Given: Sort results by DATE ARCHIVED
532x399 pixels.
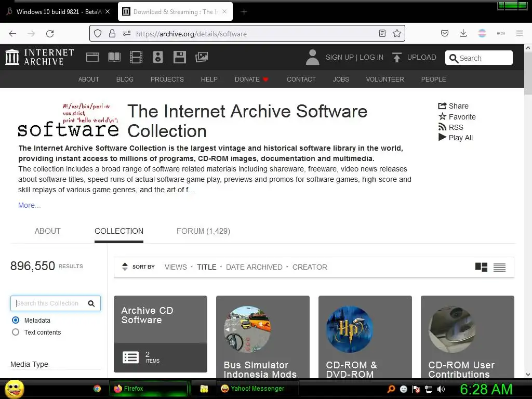Looking at the screenshot, I should click(x=254, y=267).
